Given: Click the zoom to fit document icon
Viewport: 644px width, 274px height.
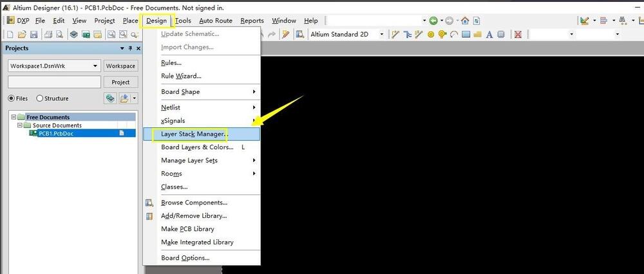Looking at the screenshot, I should click(x=111, y=35).
